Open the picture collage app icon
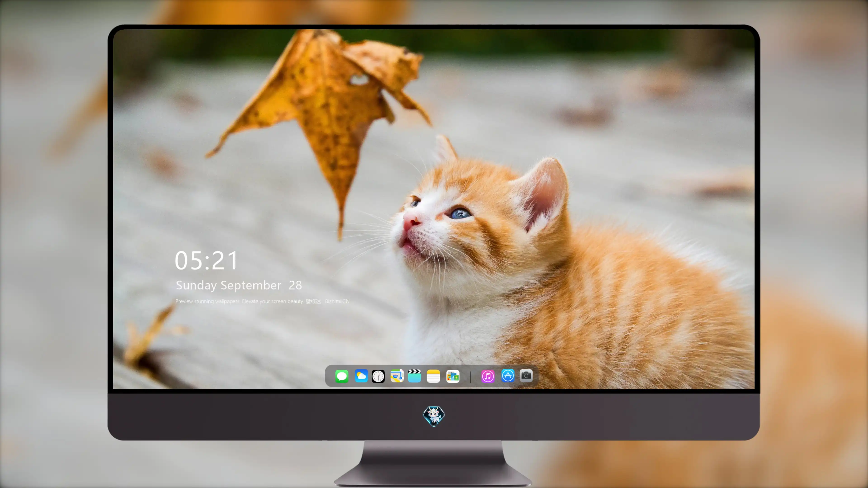Image resolution: width=868 pixels, height=488 pixels. [x=453, y=376]
